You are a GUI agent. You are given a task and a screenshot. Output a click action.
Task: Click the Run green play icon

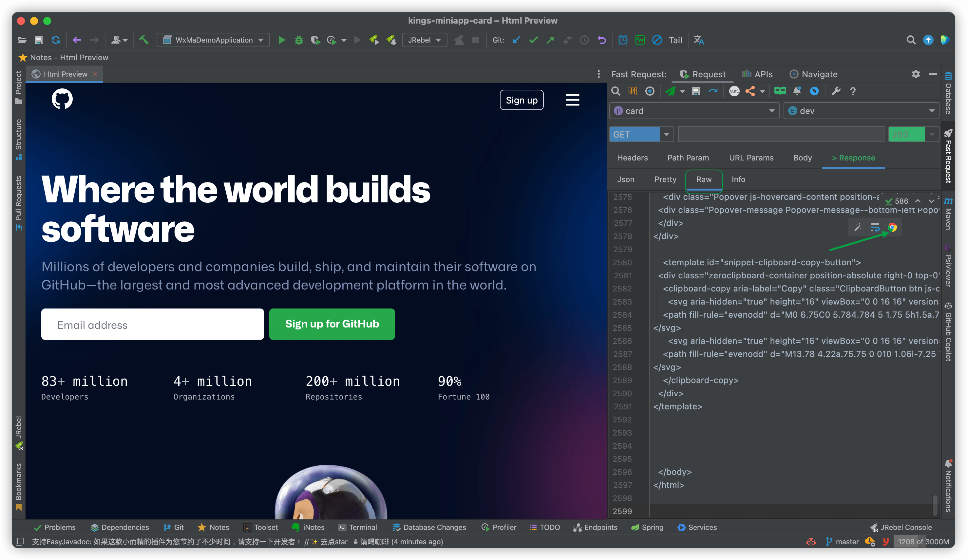click(282, 40)
